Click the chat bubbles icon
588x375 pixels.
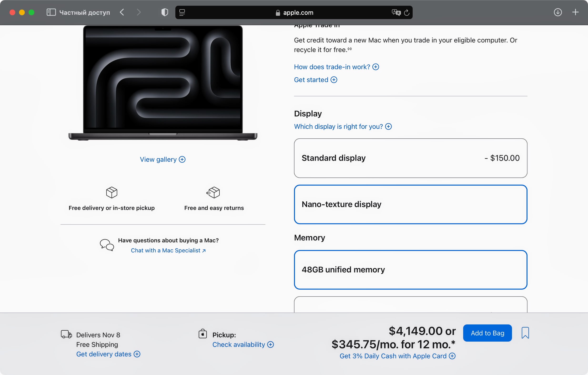pos(107,245)
